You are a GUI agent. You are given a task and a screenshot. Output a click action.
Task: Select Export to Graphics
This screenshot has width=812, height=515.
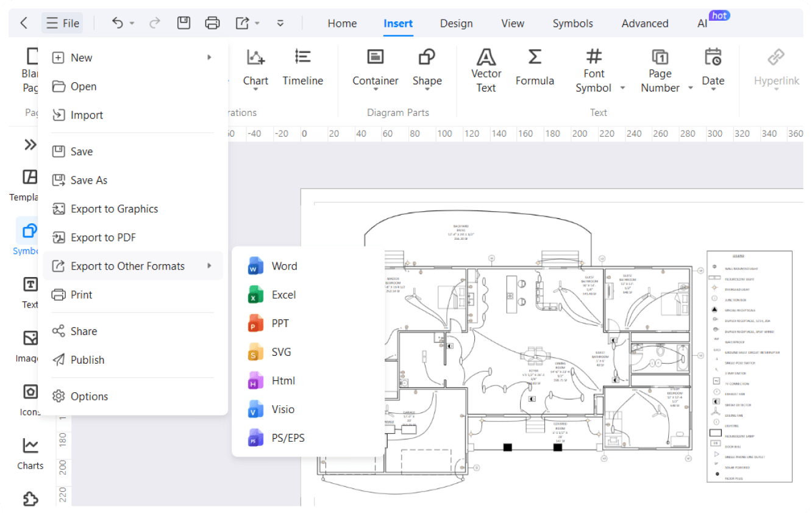click(133, 209)
